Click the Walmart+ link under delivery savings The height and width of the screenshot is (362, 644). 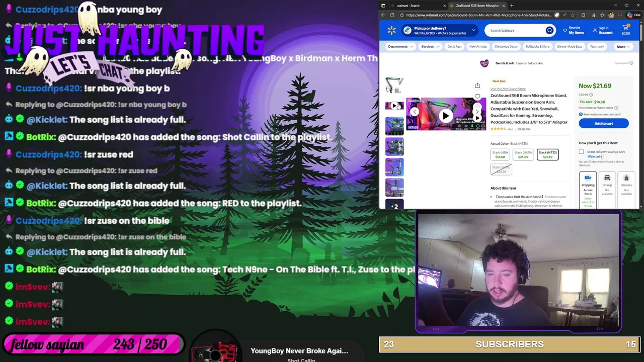595,157
